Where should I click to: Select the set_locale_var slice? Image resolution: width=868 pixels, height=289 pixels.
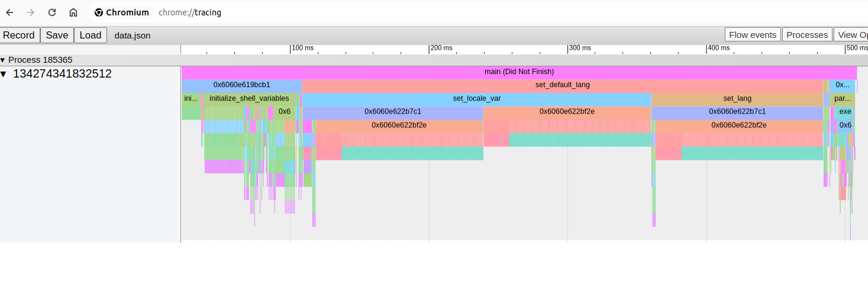[x=476, y=99]
